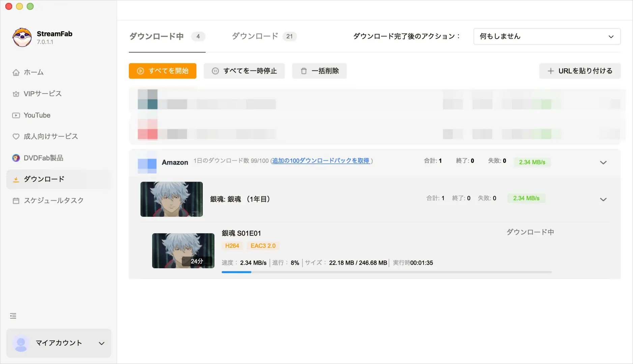Collapse the Amazon group chevron
This screenshot has width=633, height=364.
click(x=603, y=162)
